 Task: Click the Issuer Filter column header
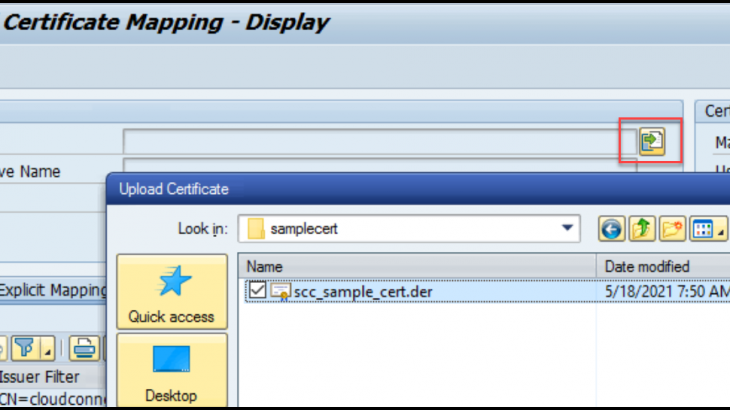tap(38, 376)
